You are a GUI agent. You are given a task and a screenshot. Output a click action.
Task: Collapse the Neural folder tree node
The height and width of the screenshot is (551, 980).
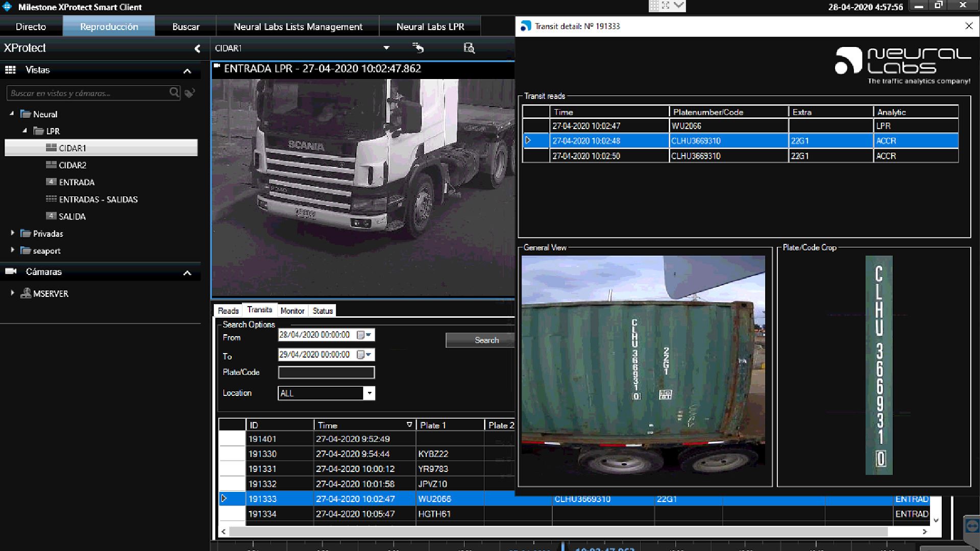pyautogui.click(x=12, y=114)
